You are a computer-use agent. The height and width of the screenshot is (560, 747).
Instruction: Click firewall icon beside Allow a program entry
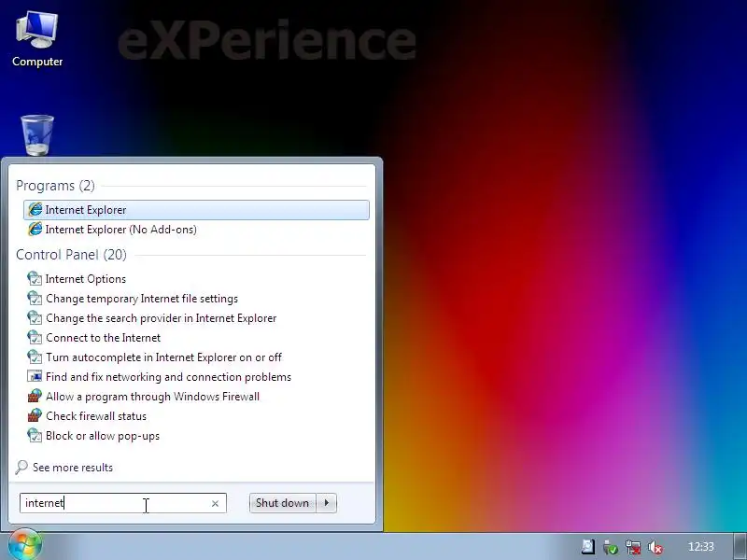[35, 396]
